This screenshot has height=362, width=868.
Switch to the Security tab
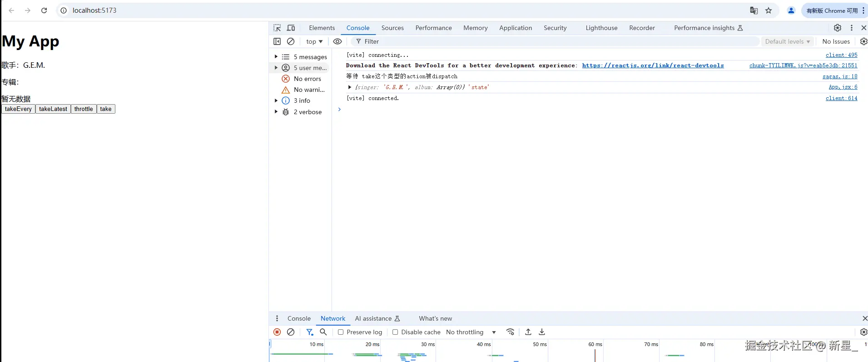[x=555, y=28]
